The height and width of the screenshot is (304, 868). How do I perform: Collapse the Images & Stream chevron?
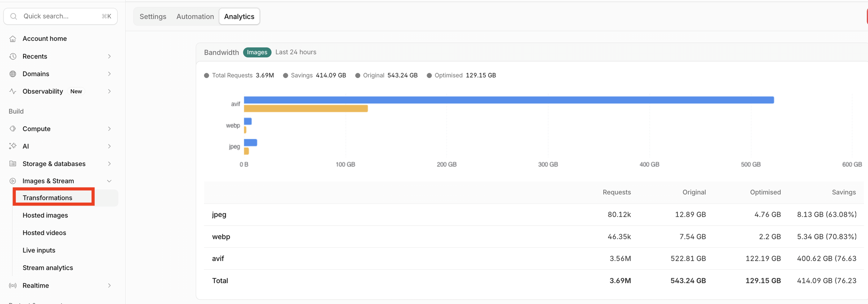109,181
